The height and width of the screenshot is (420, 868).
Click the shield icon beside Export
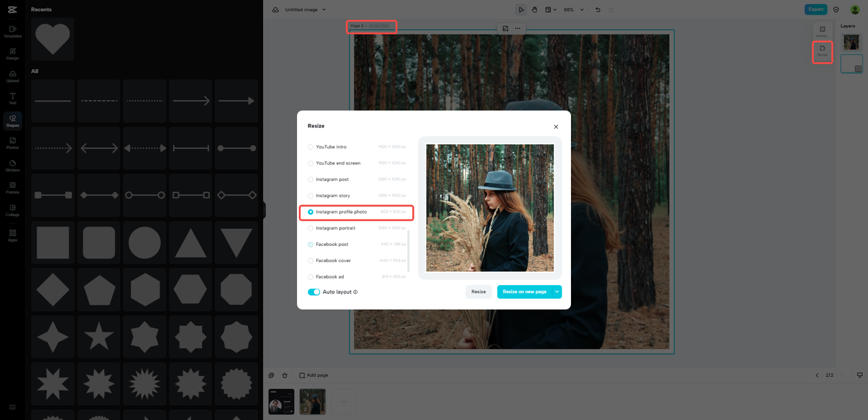coord(836,9)
